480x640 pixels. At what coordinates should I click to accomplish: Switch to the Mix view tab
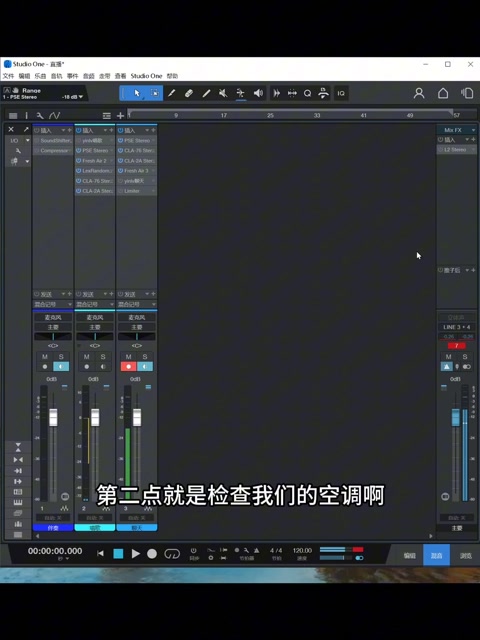point(436,555)
